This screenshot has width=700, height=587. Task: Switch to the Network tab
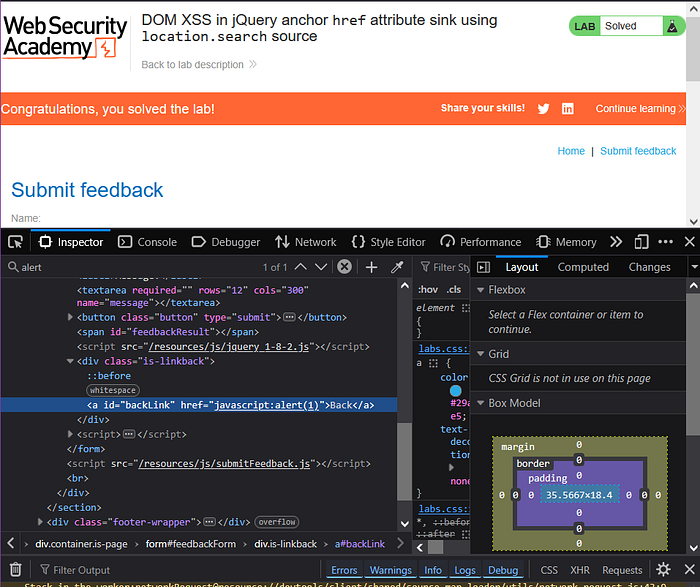coord(305,242)
